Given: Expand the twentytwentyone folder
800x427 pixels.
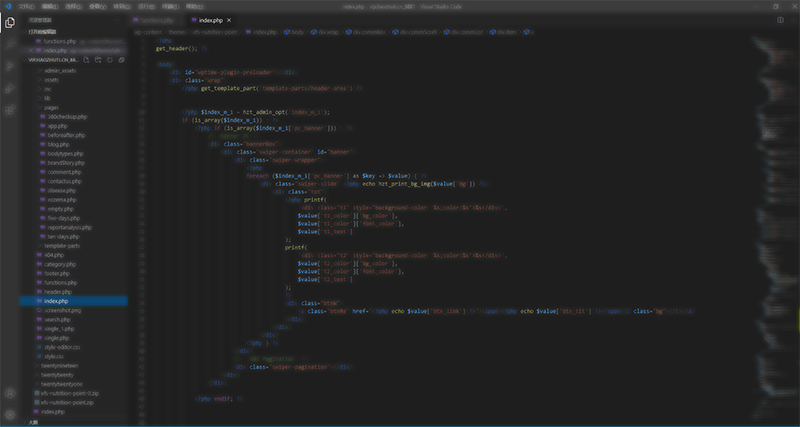Looking at the screenshot, I should [x=61, y=384].
